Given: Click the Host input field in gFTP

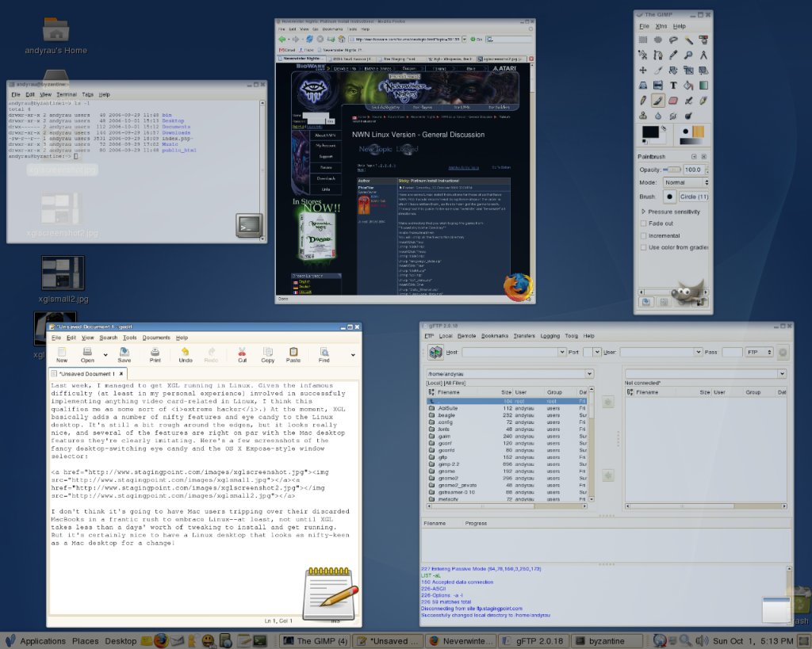Looking at the screenshot, I should (509, 352).
